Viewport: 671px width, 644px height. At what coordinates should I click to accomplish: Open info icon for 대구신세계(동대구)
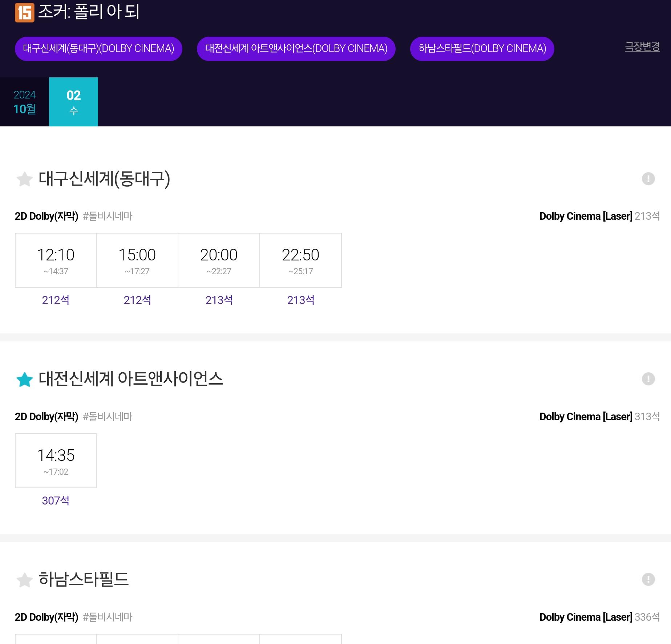648,179
